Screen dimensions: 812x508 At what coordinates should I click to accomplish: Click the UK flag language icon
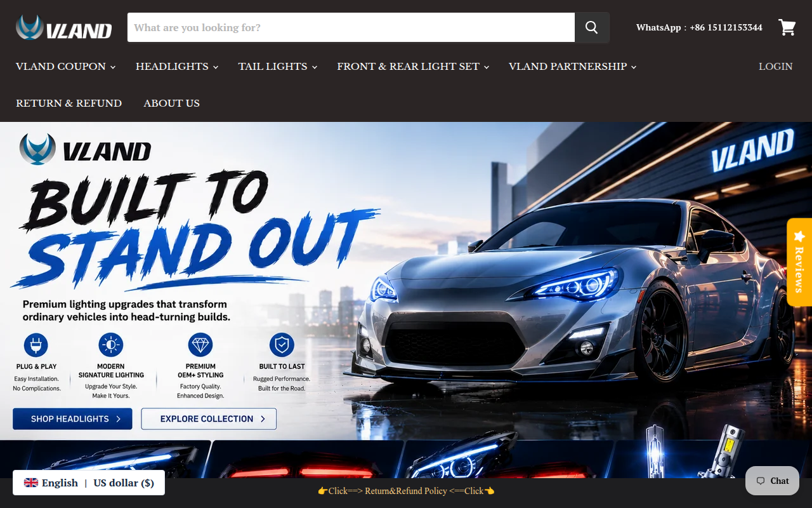tap(31, 483)
